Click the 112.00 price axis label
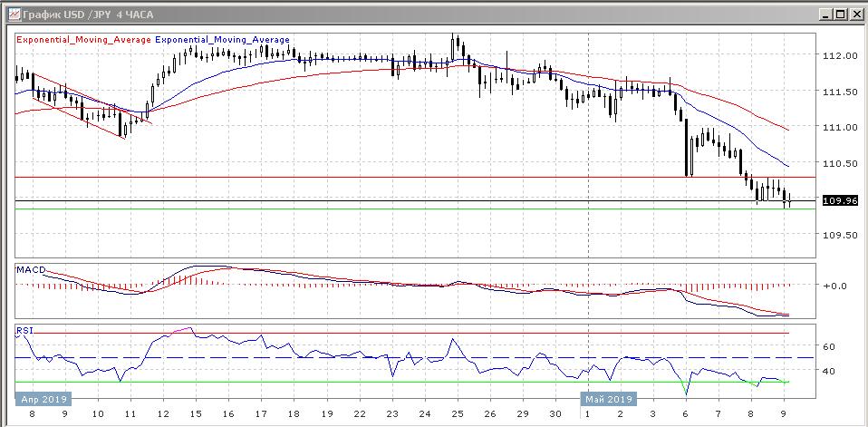868x427 pixels. pyautogui.click(x=841, y=55)
